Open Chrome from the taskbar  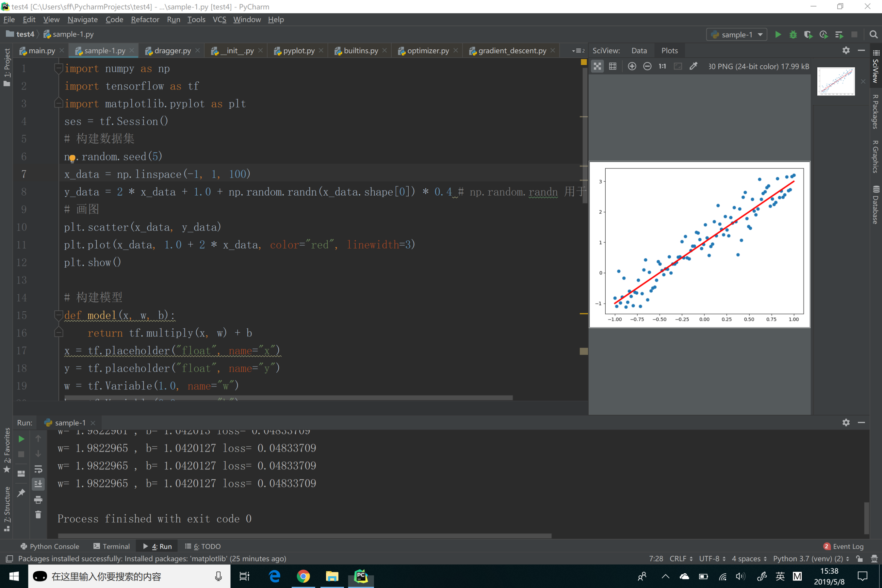click(303, 576)
